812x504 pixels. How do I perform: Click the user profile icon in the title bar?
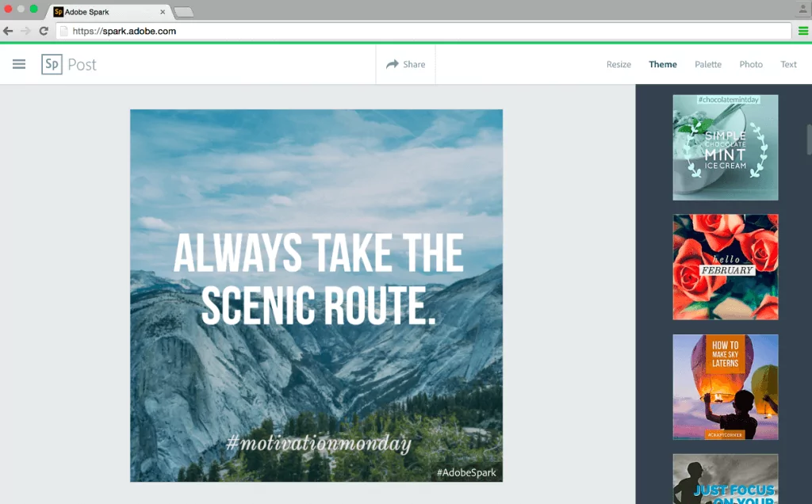click(x=803, y=9)
